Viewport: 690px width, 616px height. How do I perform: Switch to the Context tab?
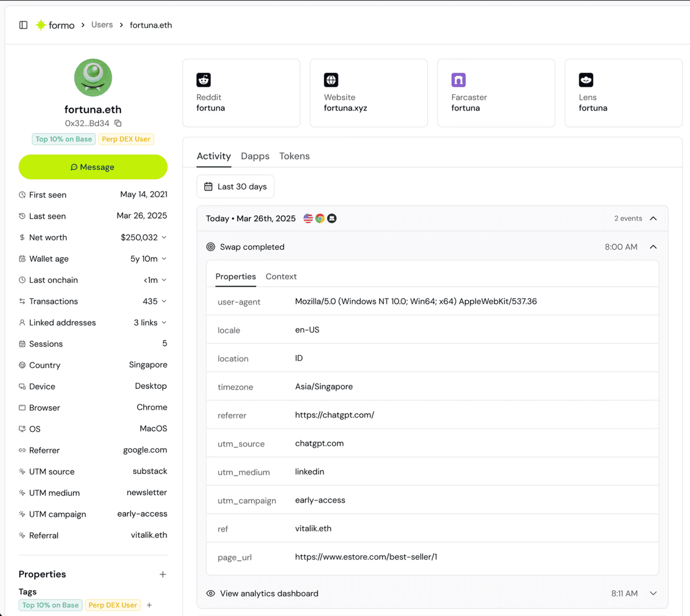[x=281, y=276]
